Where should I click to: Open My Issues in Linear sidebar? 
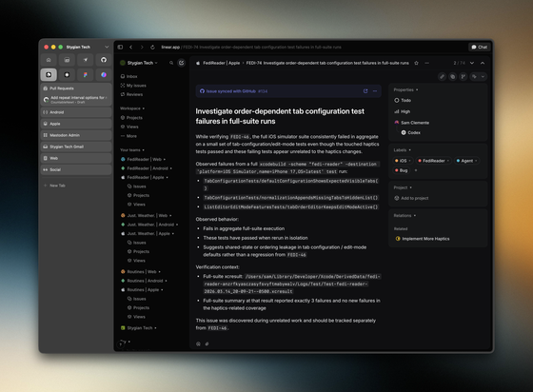click(x=133, y=86)
